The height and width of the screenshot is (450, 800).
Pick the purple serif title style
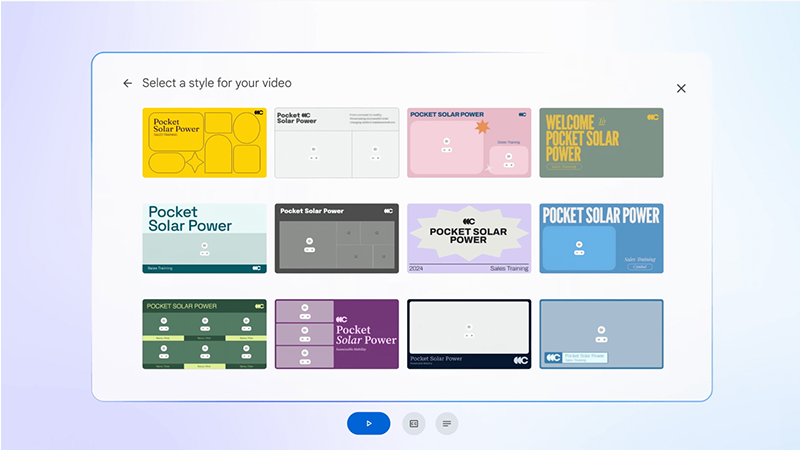337,334
